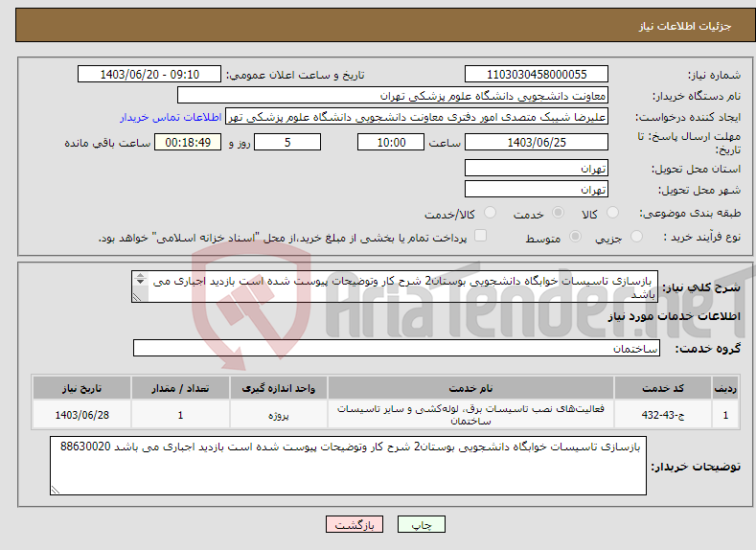Select the کالا/خدمت radio button

[x=490, y=213]
